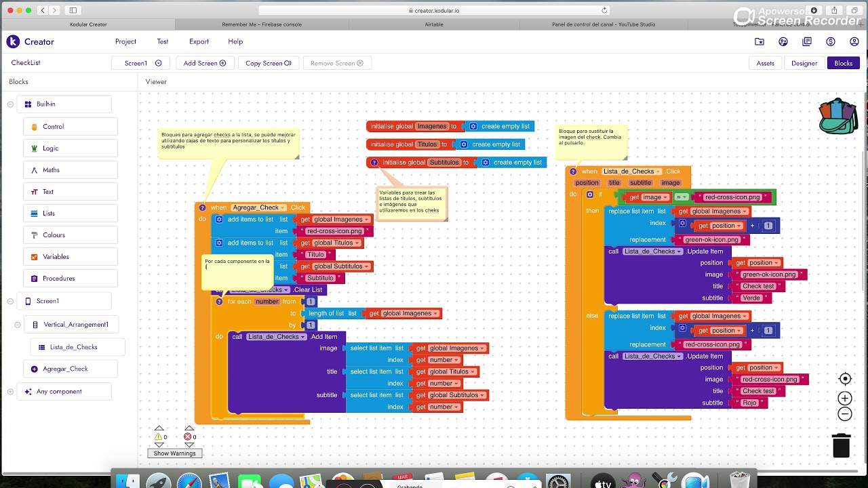Viewport: 868px width, 488px height.
Task: Recenter blocks with the crosshair target icon
Action: (x=845, y=378)
